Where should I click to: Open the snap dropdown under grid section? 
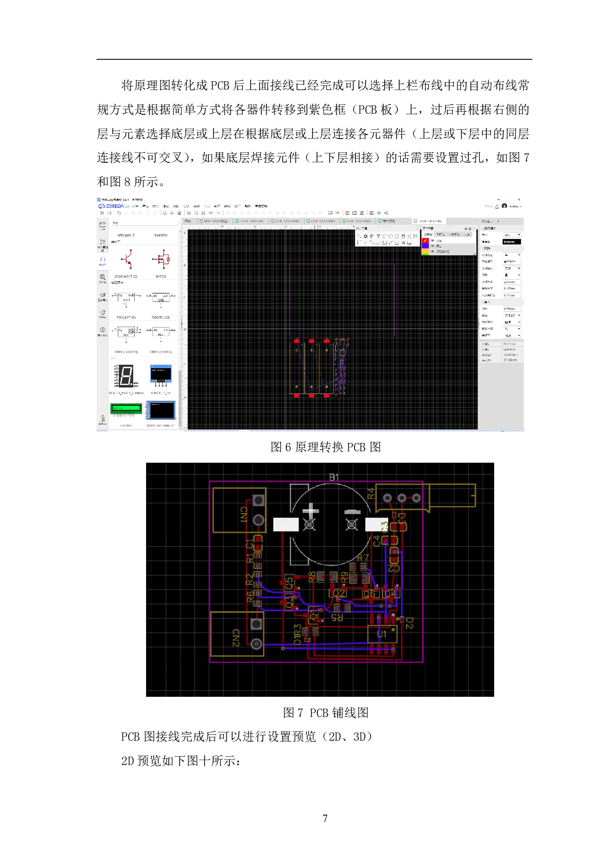click(512, 275)
